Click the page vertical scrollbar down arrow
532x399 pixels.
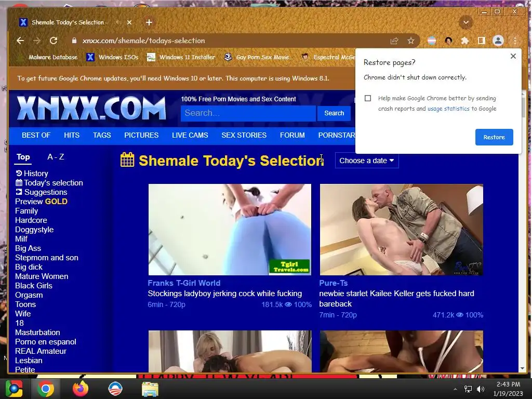point(522,368)
